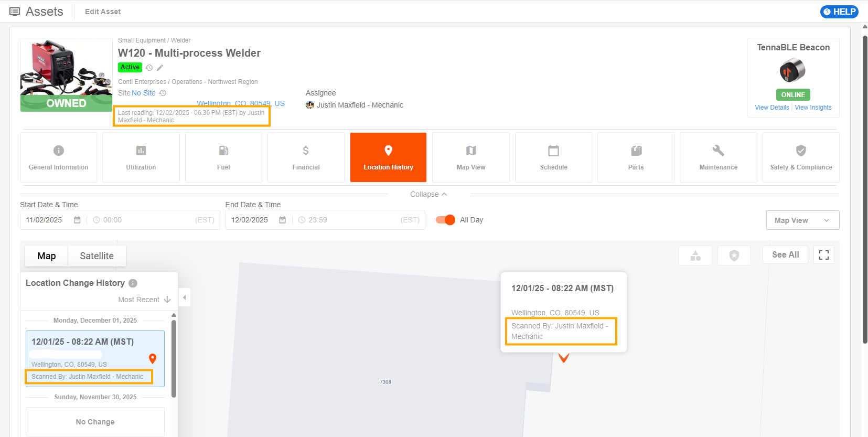Click the Active status badge
The image size is (868, 437).
click(x=130, y=67)
